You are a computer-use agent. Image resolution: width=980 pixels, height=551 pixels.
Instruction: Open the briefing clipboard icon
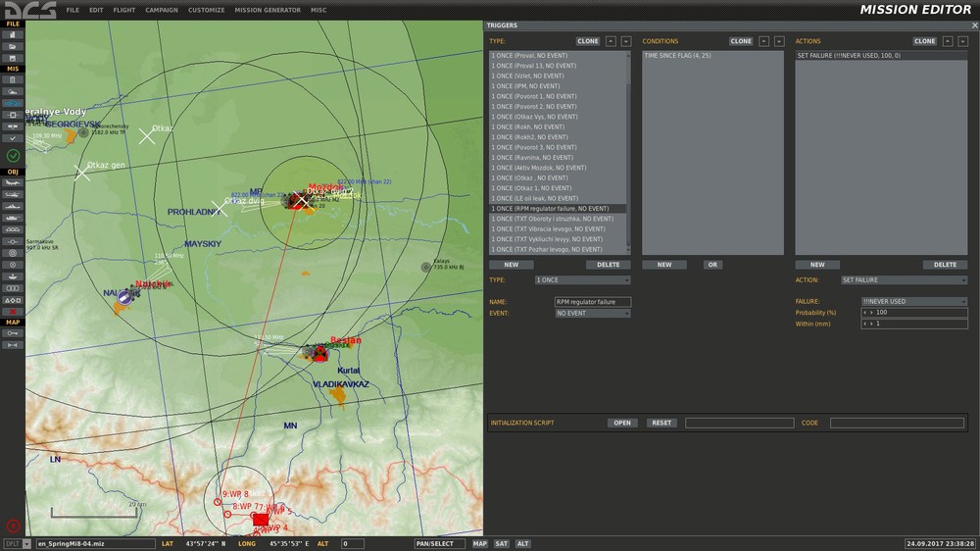(13, 80)
